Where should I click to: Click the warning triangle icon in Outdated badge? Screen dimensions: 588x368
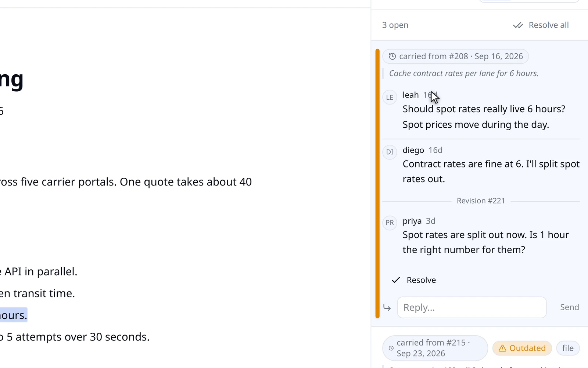502,348
